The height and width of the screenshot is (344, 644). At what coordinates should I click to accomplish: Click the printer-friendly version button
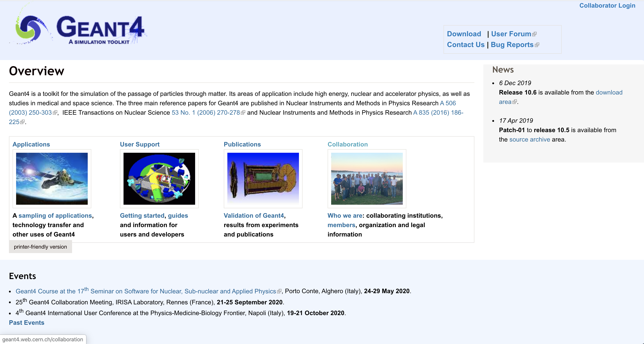point(40,247)
